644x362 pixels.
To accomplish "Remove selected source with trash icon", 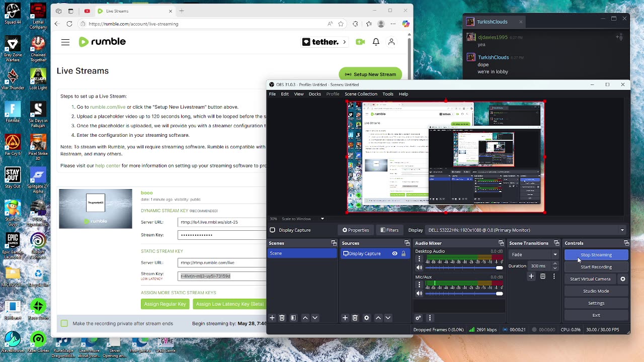I will click(355, 318).
